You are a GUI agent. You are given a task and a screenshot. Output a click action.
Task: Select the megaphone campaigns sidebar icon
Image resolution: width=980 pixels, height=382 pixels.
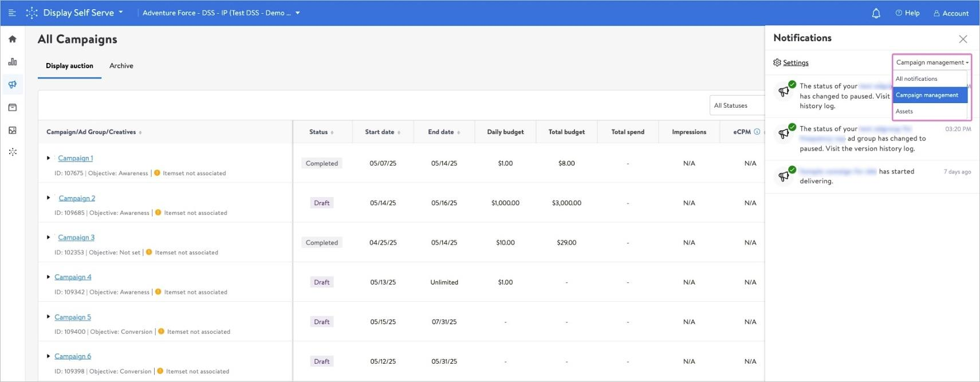[x=13, y=85]
